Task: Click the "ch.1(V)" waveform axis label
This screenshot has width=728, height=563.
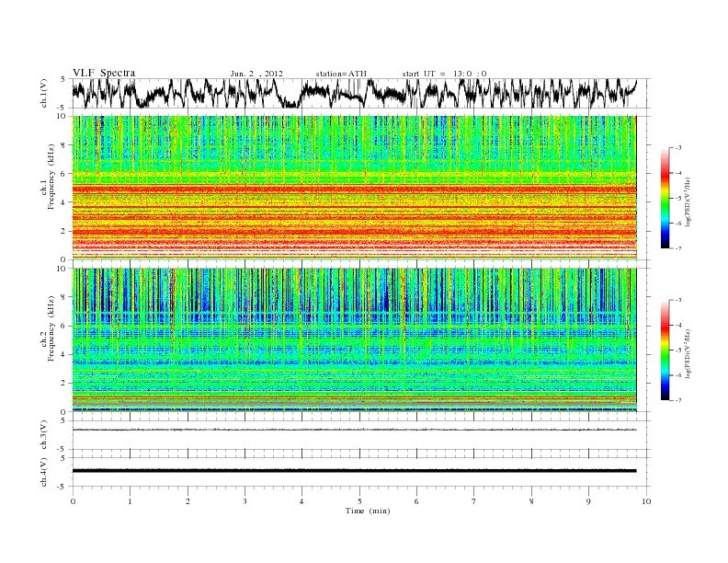Action: [x=44, y=93]
